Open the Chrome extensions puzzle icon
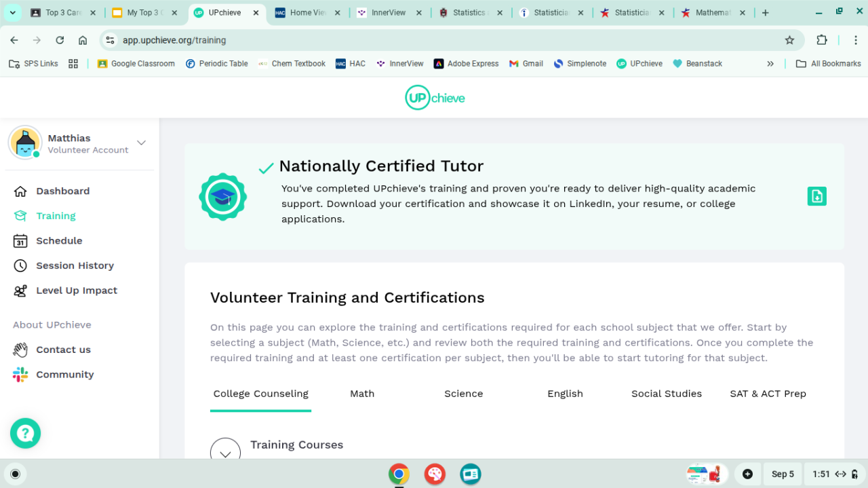The height and width of the screenshot is (488, 868). [x=822, y=40]
